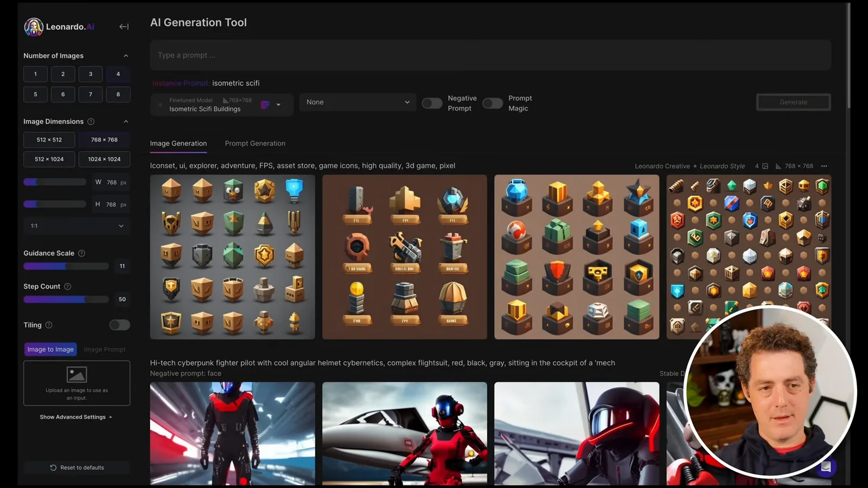Open the first Iconset result thumbnail

[x=232, y=257]
